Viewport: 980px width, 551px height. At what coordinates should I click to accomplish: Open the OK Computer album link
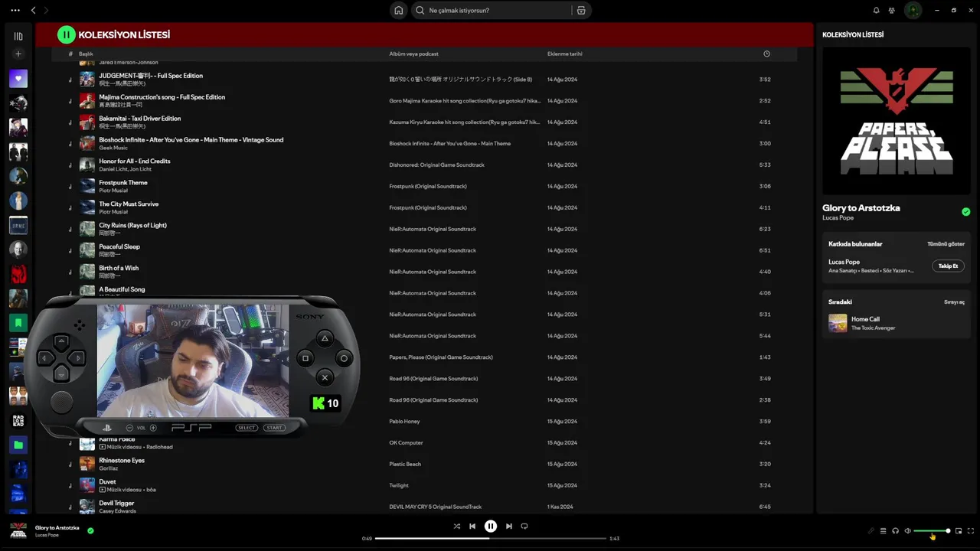click(x=406, y=442)
